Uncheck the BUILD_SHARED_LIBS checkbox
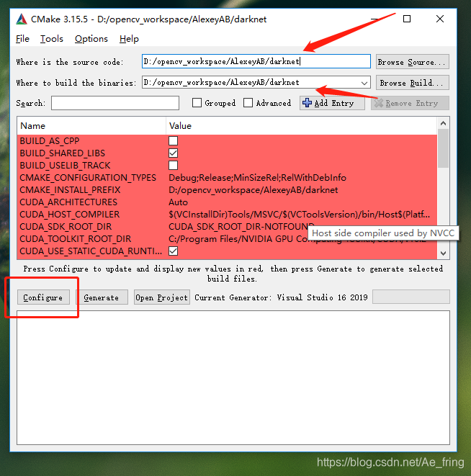This screenshot has height=476, width=471. click(173, 153)
